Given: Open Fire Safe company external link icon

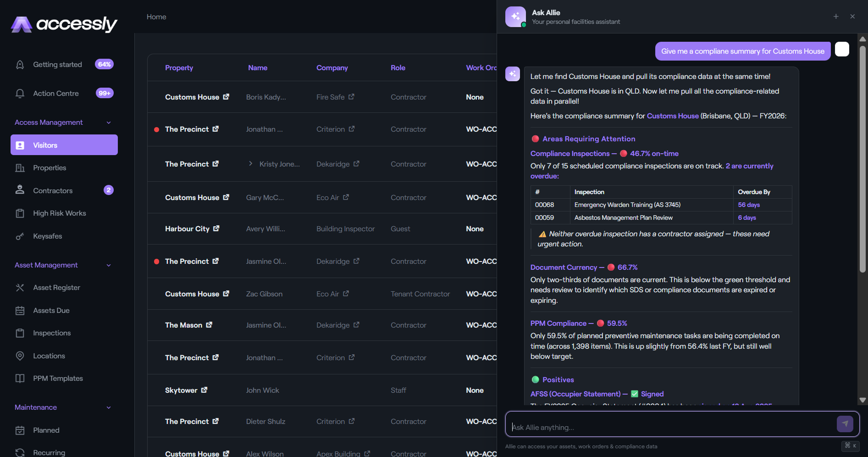Looking at the screenshot, I should 351,97.
